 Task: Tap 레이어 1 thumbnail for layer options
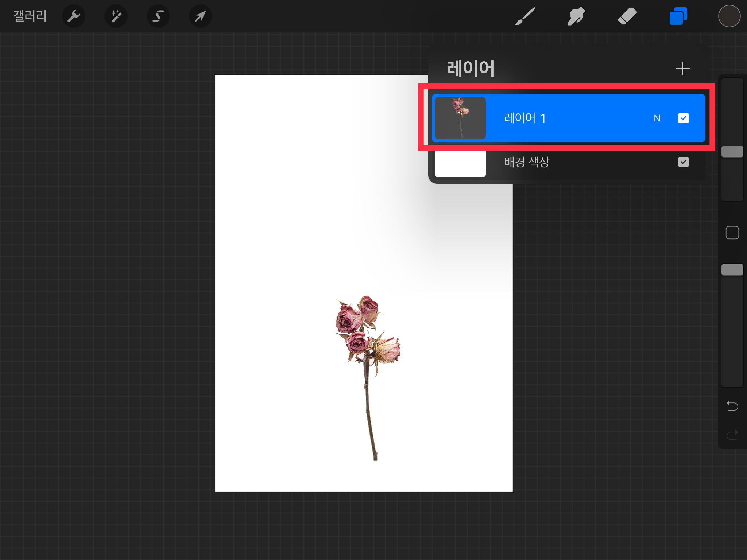click(460, 118)
